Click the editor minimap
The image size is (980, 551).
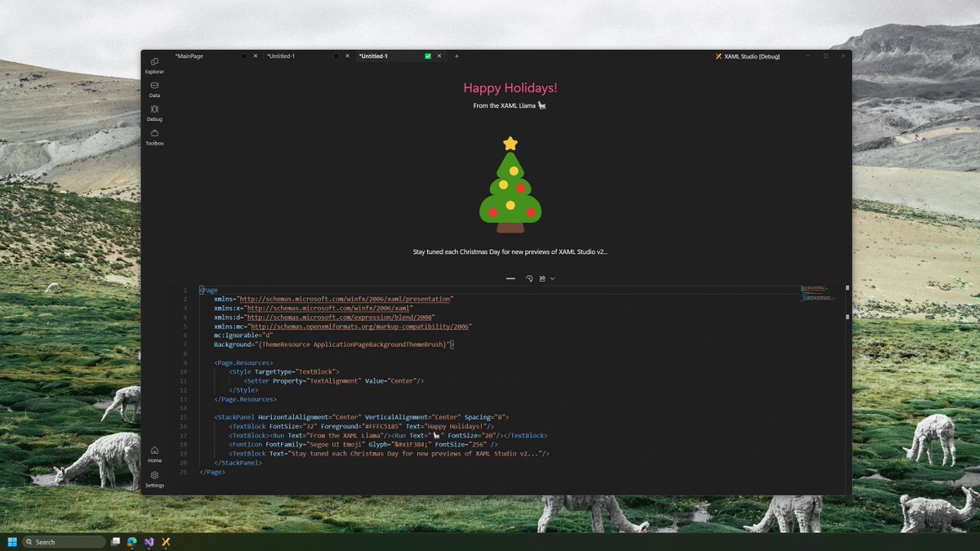[x=819, y=294]
